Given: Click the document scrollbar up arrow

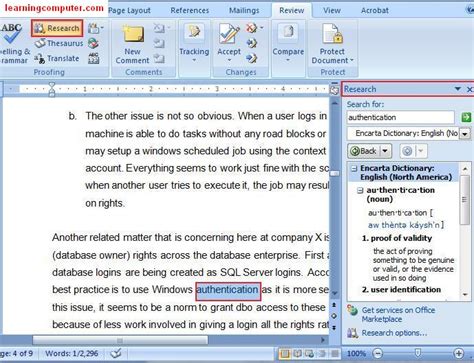Looking at the screenshot, I should point(334,104).
